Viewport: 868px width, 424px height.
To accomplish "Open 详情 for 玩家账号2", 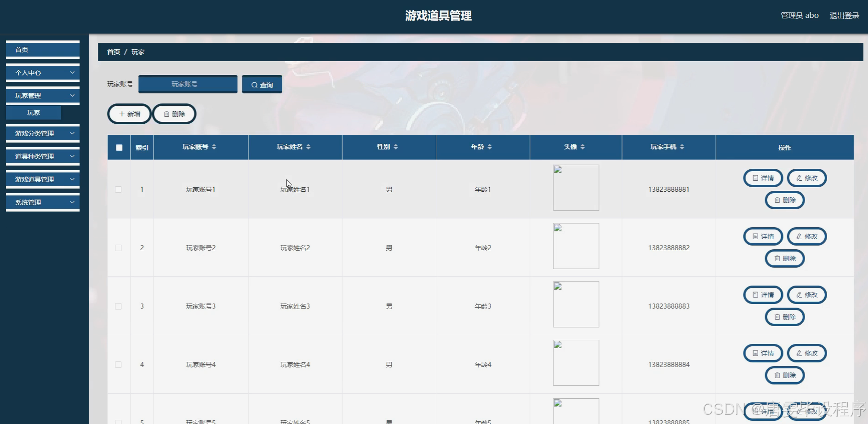I will click(763, 236).
